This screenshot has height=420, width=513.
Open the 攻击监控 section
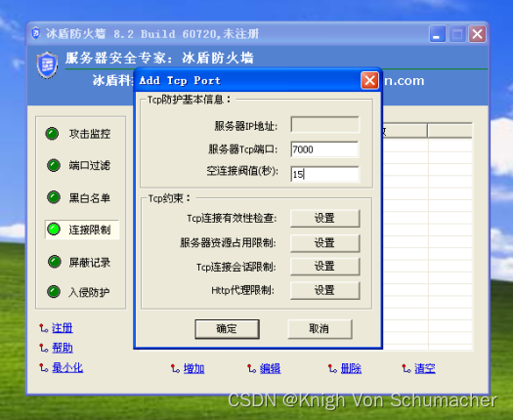click(x=90, y=134)
